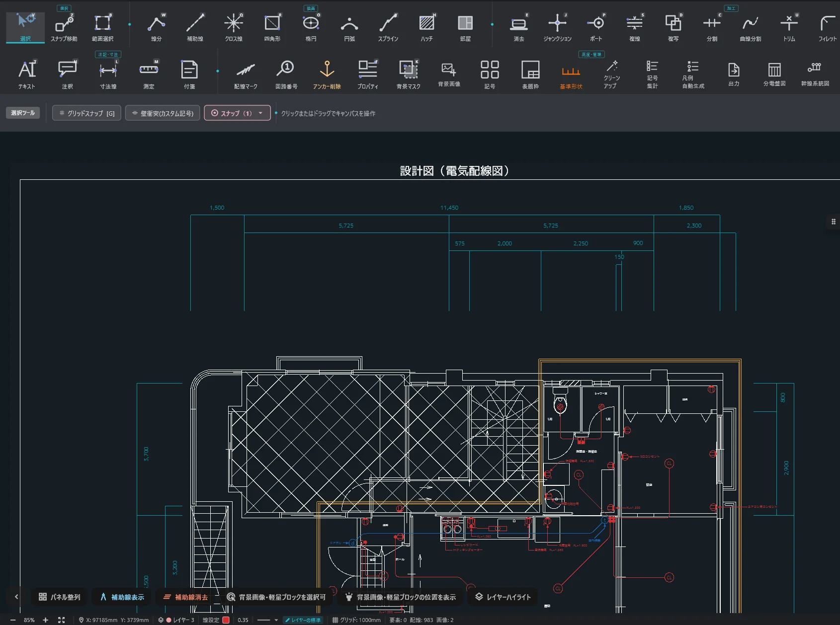
Task: Click the 0.35 line width value
Action: tap(243, 620)
